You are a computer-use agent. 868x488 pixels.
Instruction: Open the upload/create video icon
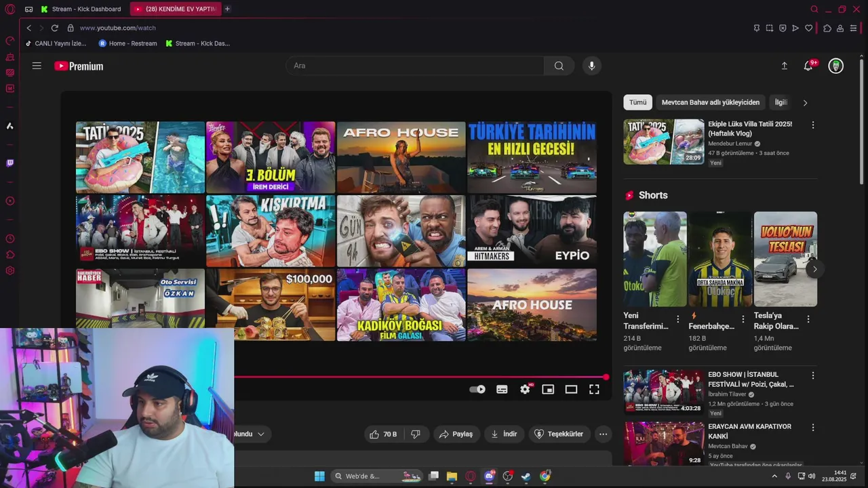(x=784, y=66)
